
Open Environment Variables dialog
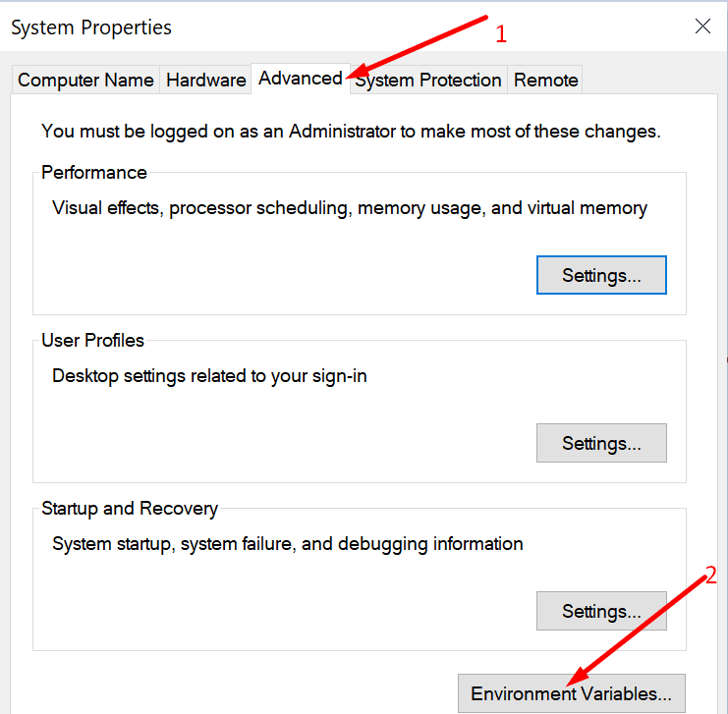point(572,693)
